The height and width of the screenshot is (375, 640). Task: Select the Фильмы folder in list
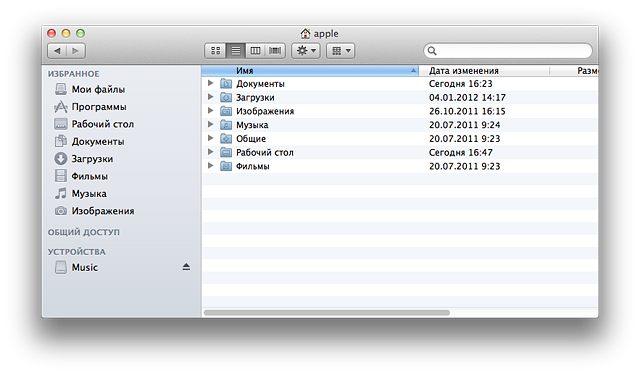[253, 166]
